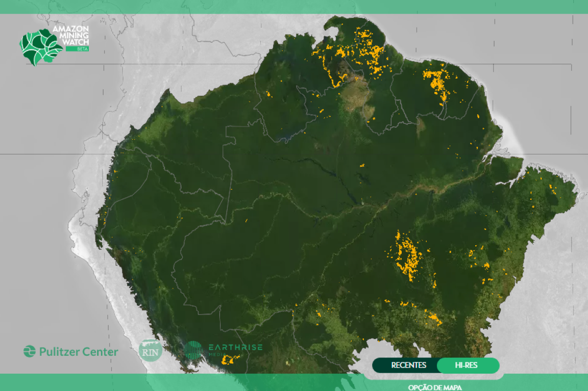Viewport: 588px width, 391px height.
Task: Select orange mining cluster in the northeast Guianas
Action: [x=436, y=83]
